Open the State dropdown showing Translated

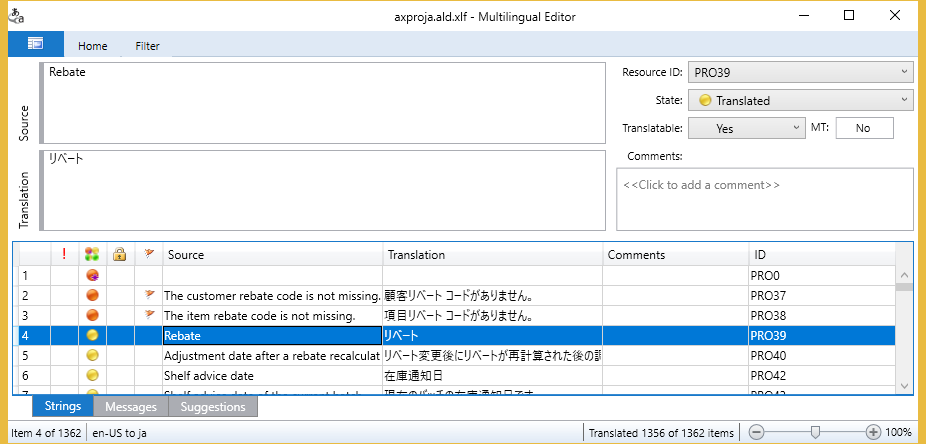tap(904, 100)
